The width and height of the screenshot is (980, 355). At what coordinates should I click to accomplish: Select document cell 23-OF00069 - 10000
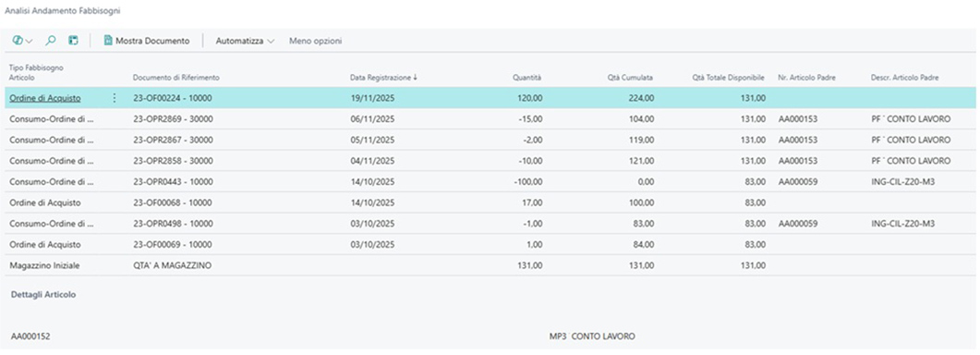173,244
